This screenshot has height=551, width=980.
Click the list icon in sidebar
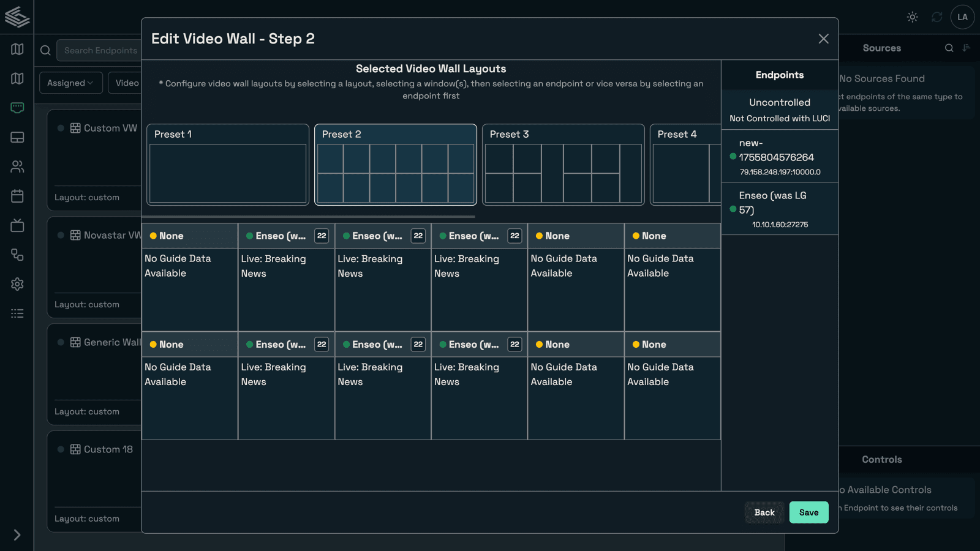(17, 313)
